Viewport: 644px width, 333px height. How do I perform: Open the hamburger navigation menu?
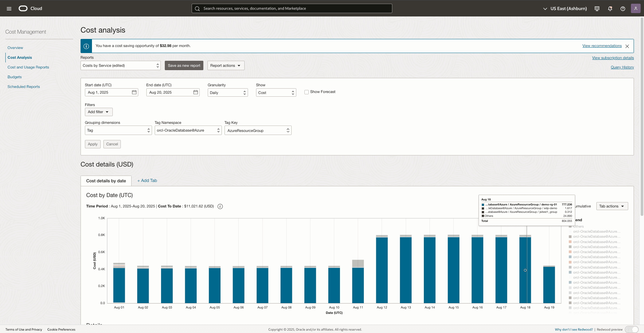pos(9,8)
